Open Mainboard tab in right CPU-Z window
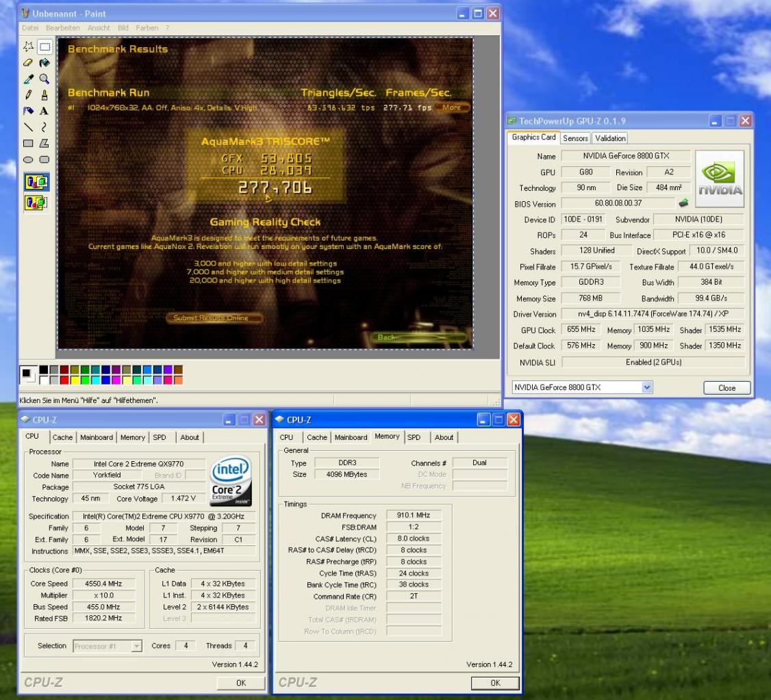This screenshot has width=771, height=700. [351, 437]
